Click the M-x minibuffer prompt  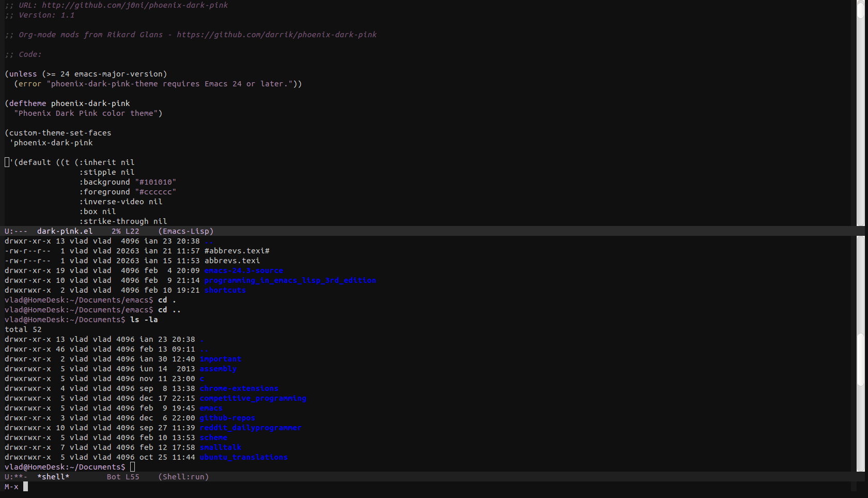11,487
